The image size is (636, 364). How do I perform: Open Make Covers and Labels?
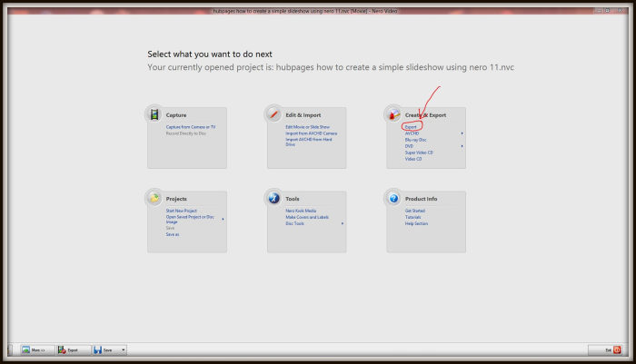click(307, 217)
